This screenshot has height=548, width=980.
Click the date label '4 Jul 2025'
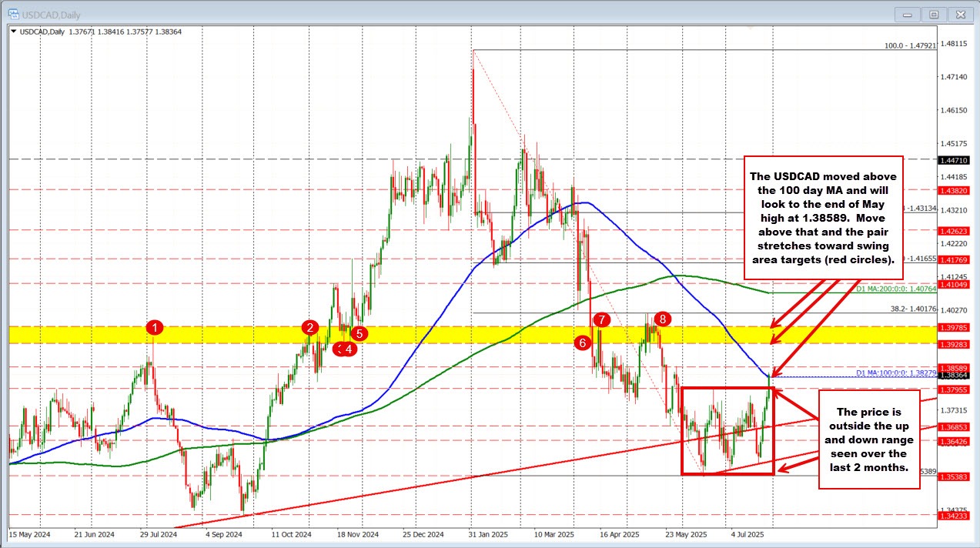pos(748,533)
